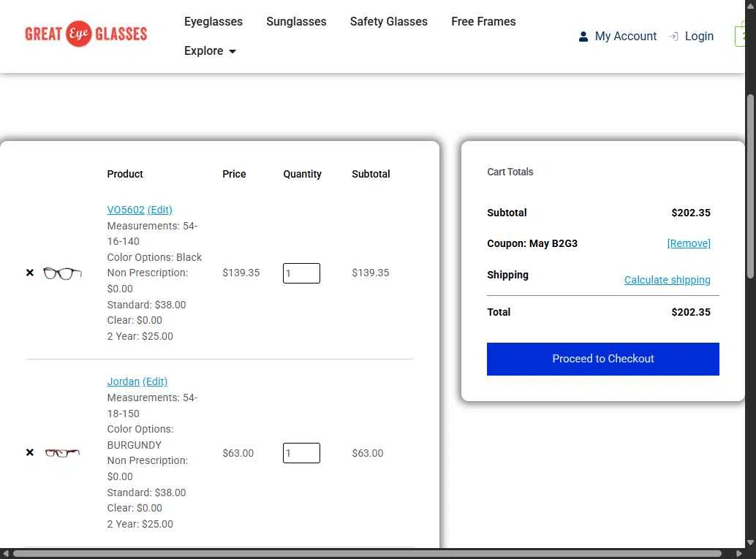Open My Account page
756x559 pixels.
[x=625, y=36]
